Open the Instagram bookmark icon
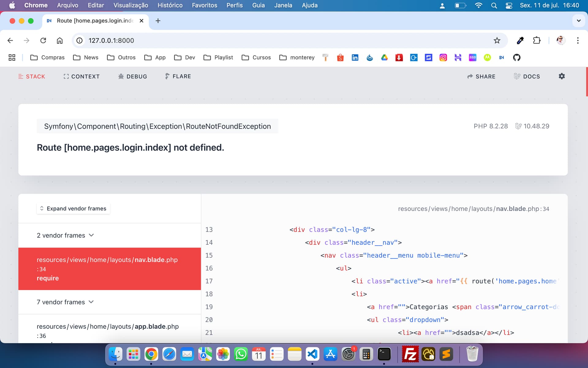 point(443,57)
